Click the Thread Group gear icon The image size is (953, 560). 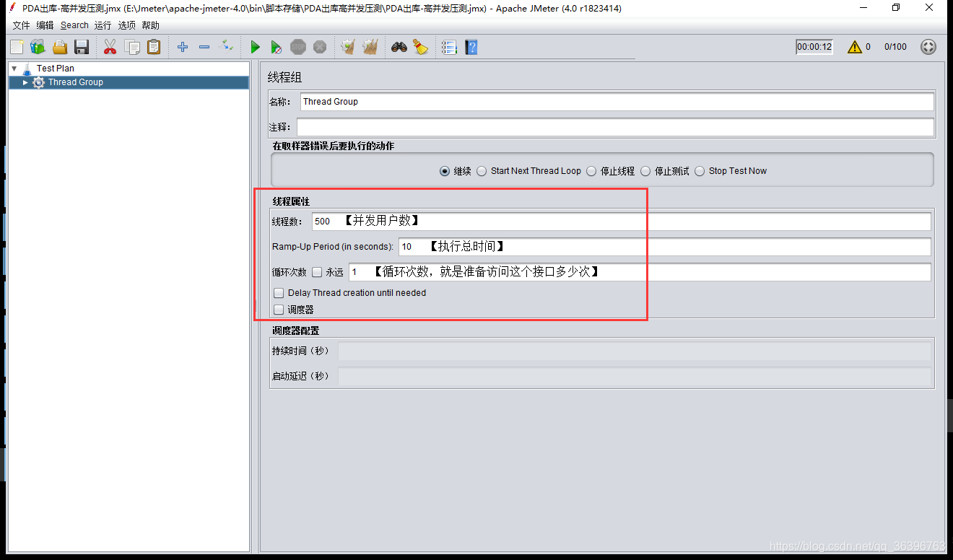click(x=38, y=82)
